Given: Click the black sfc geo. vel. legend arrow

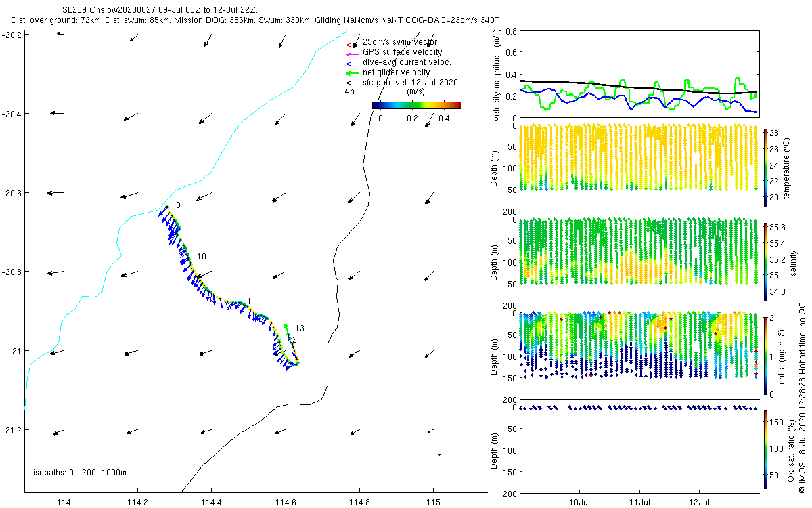Looking at the screenshot, I should pyautogui.click(x=351, y=83).
